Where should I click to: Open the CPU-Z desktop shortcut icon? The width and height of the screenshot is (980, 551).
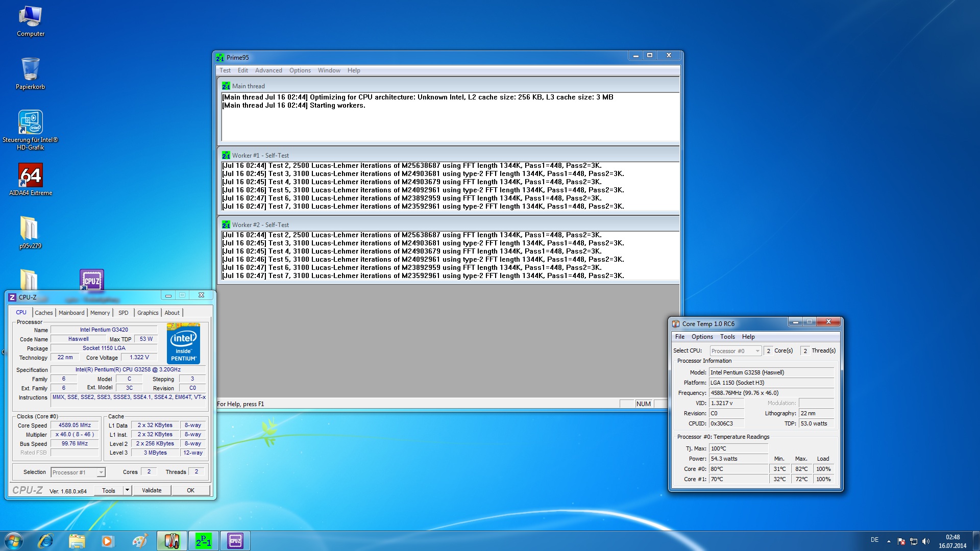point(92,281)
